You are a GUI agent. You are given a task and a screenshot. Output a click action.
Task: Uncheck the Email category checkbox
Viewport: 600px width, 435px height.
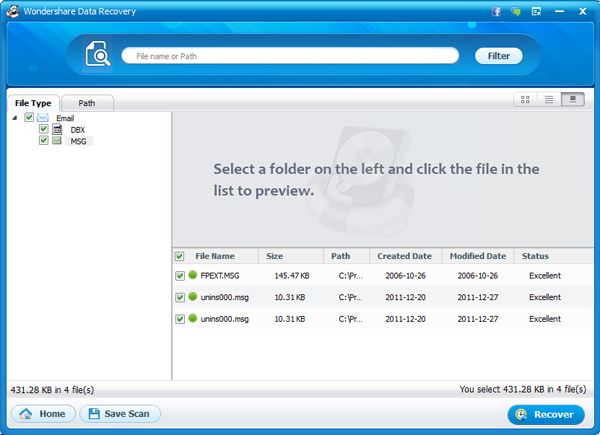pos(29,118)
